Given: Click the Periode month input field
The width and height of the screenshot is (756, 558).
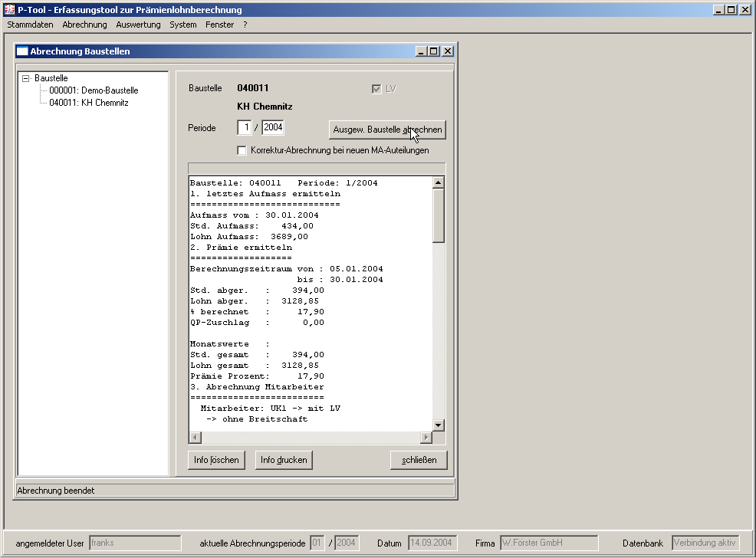Looking at the screenshot, I should [245, 128].
